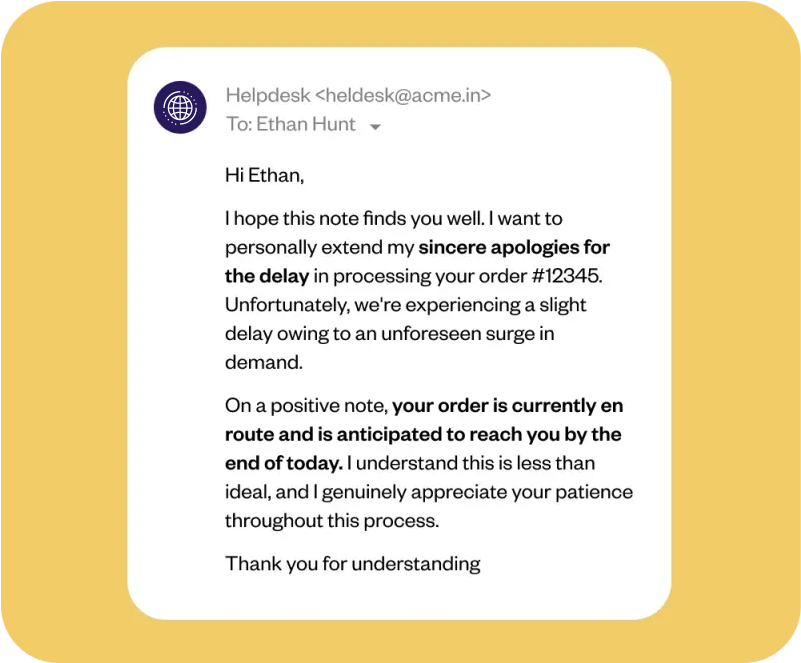Click the bold words 'the delay'
The width and height of the screenshot is (801, 663).
click(267, 276)
